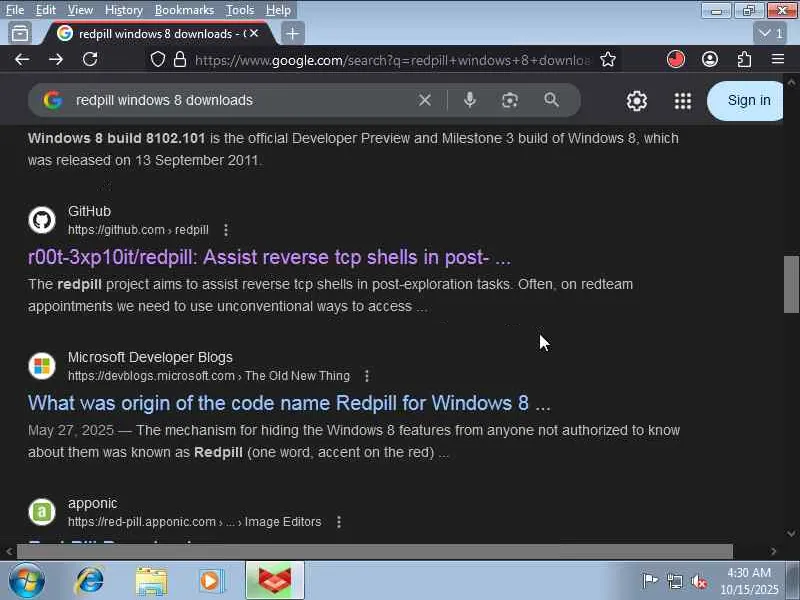Go forward to the next page
The image size is (800, 600).
coord(56,60)
